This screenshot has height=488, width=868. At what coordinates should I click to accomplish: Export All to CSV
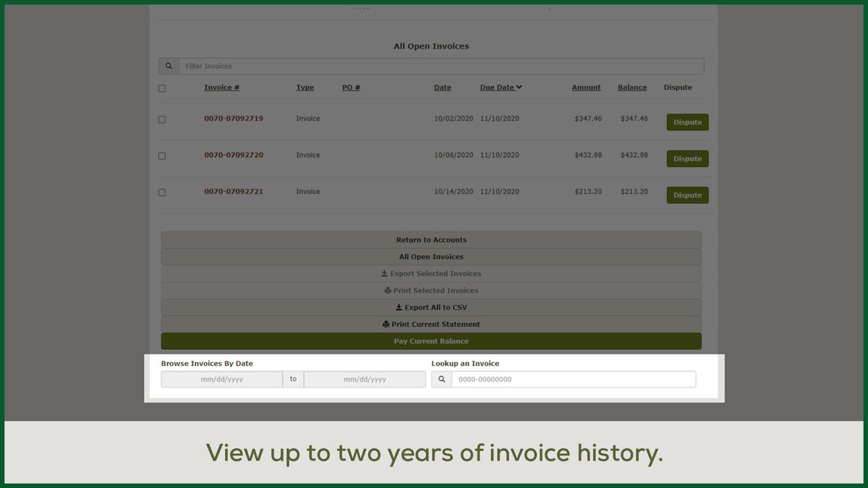point(431,307)
